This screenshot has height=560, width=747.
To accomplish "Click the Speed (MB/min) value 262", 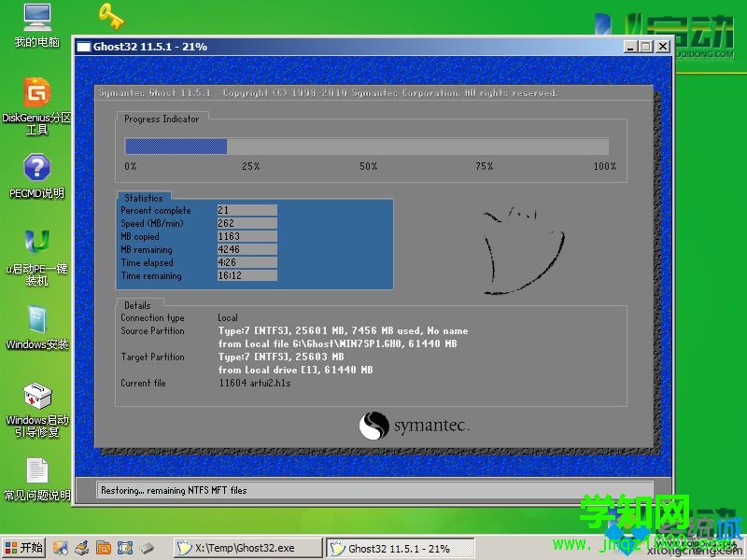I will click(x=247, y=223).
